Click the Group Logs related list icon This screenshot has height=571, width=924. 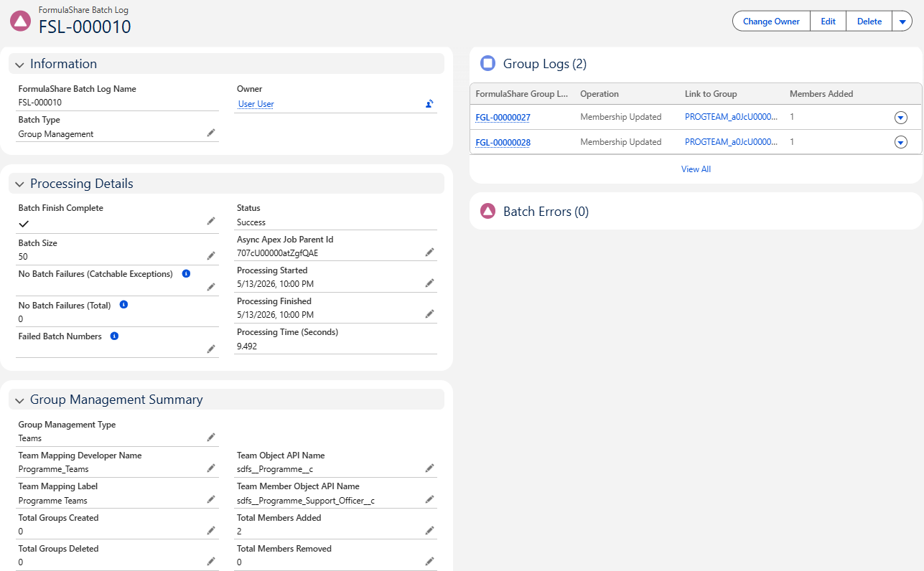[487, 63]
